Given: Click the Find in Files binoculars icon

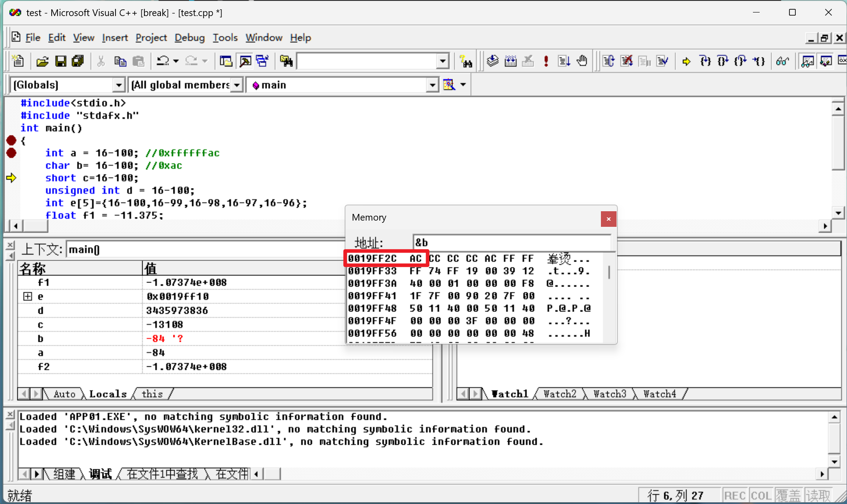Looking at the screenshot, I should (x=287, y=61).
